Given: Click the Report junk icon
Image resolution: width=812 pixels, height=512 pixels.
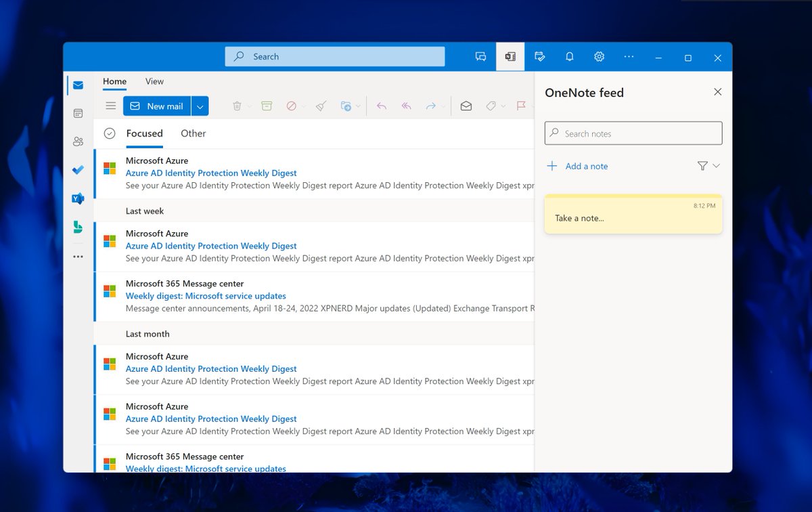Looking at the screenshot, I should pos(291,106).
